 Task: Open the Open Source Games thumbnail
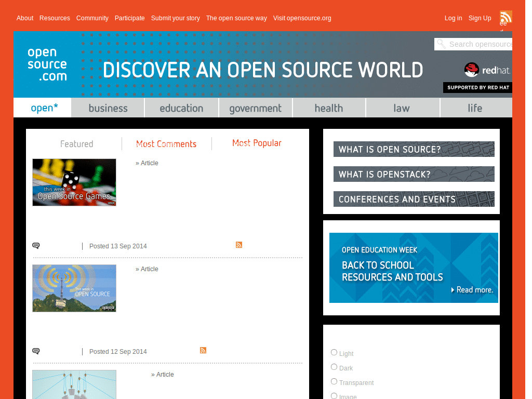tap(74, 182)
